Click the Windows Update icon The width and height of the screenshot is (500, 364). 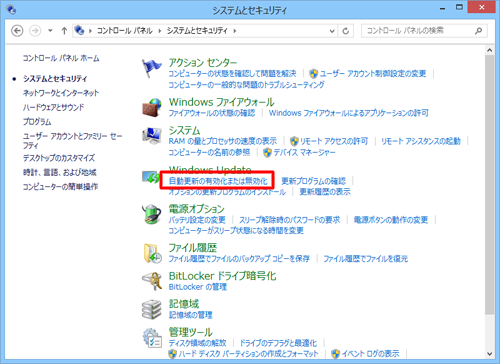pyautogui.click(x=151, y=177)
